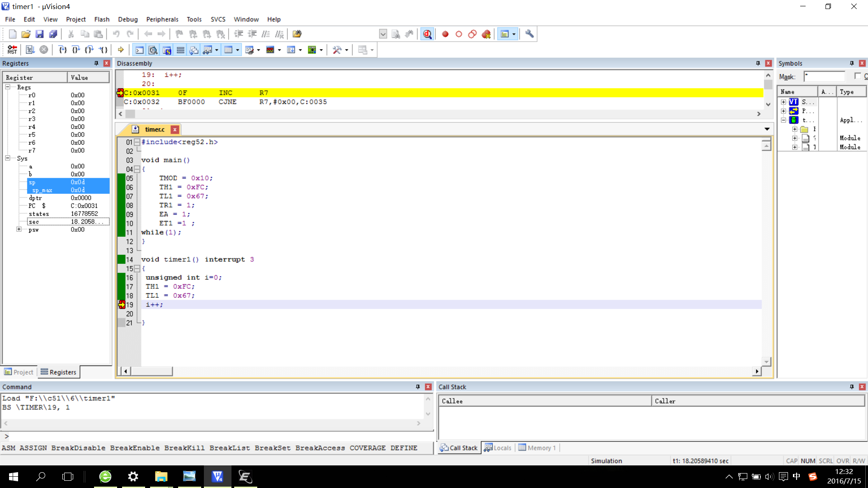
Task: Run to the cursor line
Action: [x=104, y=50]
